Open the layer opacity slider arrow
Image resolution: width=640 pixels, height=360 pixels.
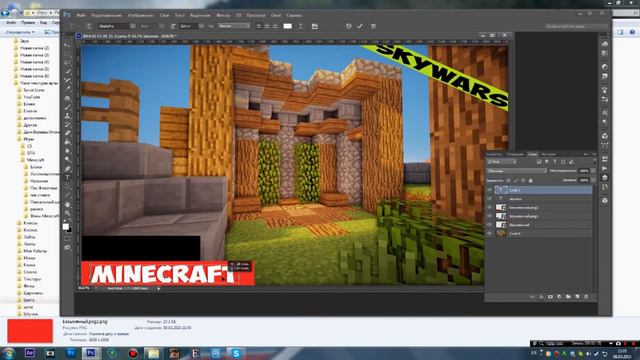(593, 171)
